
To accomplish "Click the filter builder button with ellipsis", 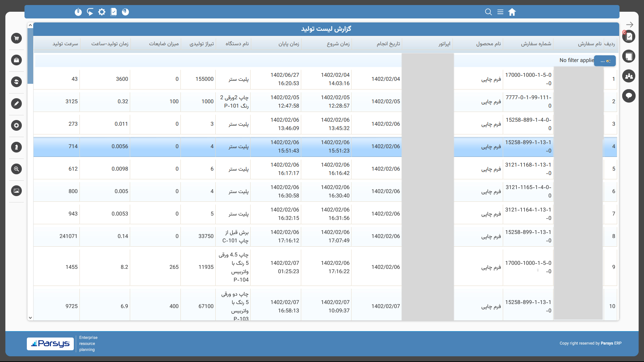I will pyautogui.click(x=605, y=61).
